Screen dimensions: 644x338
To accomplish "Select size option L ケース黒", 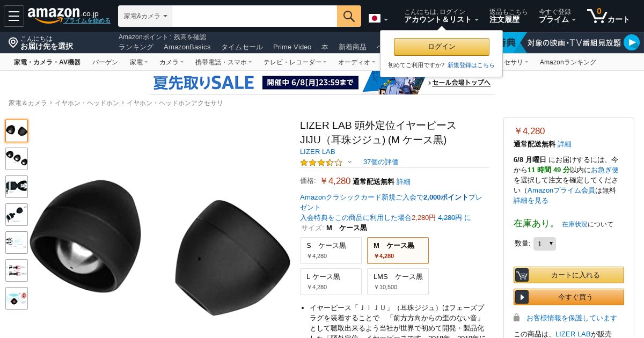I will click(331, 282).
